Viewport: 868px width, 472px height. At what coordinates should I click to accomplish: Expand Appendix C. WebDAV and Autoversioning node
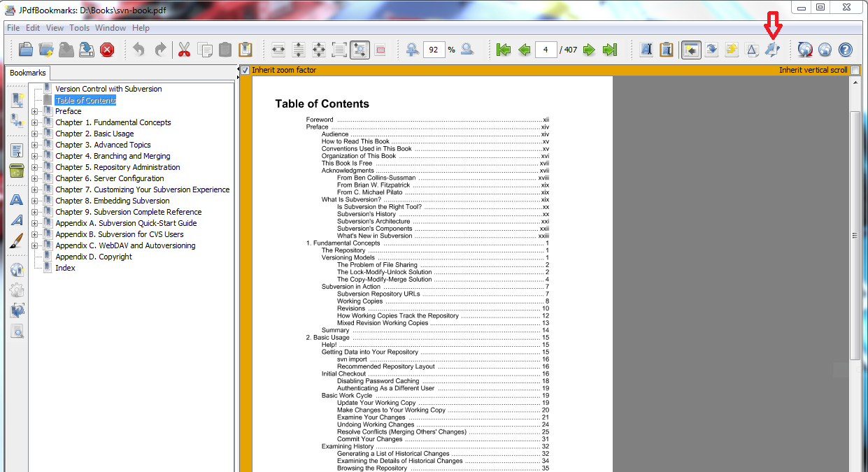point(35,245)
